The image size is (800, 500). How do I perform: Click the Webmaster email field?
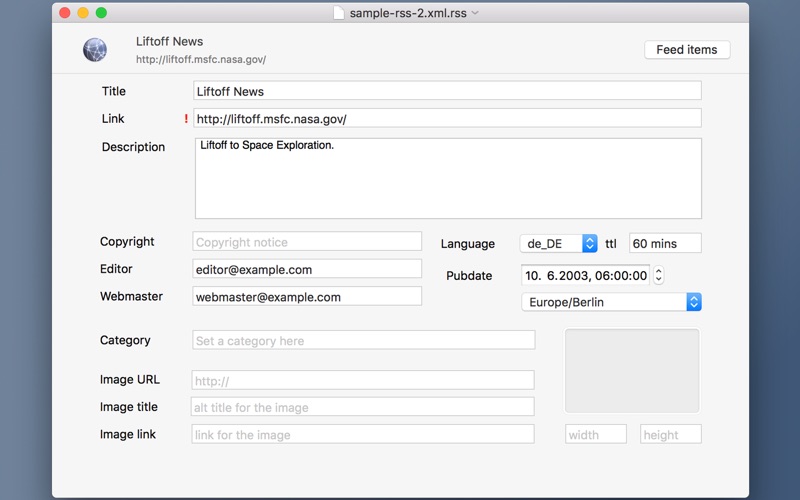[307, 296]
